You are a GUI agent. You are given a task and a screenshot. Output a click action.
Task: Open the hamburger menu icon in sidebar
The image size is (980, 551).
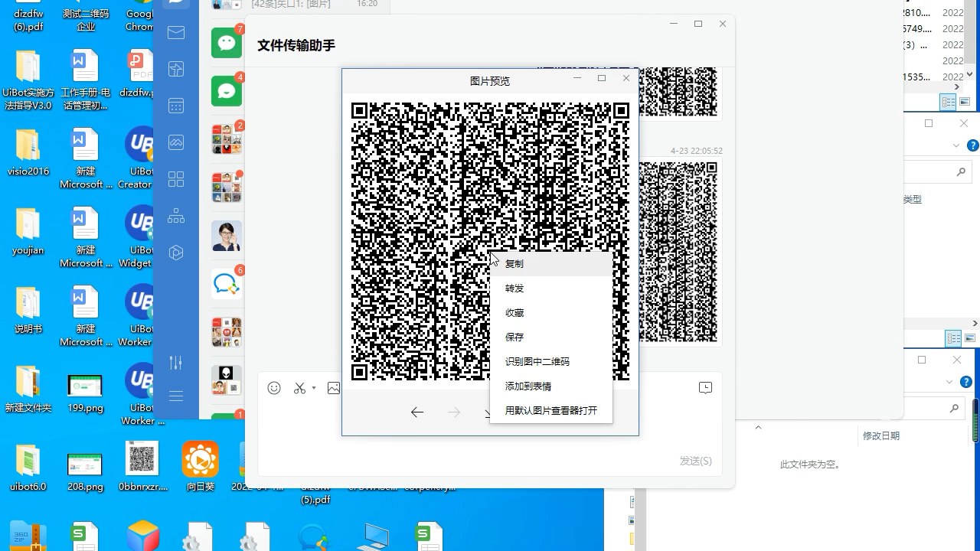tap(176, 396)
